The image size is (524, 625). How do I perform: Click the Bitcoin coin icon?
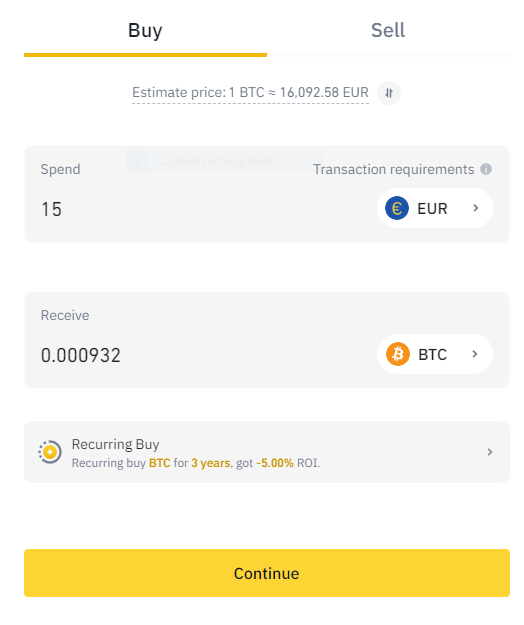click(x=398, y=354)
